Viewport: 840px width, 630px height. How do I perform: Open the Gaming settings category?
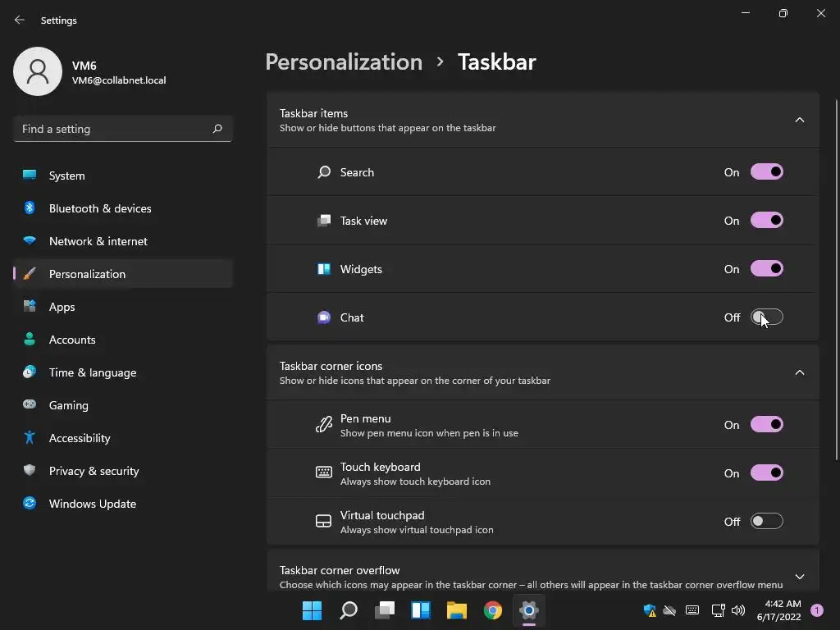[123, 405]
